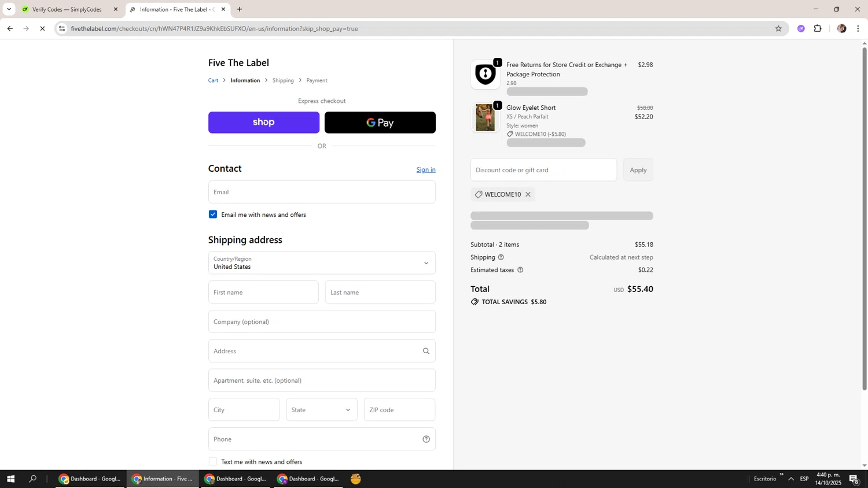The width and height of the screenshot is (868, 488).
Task: Click Company optional field
Action: pos(322,321)
